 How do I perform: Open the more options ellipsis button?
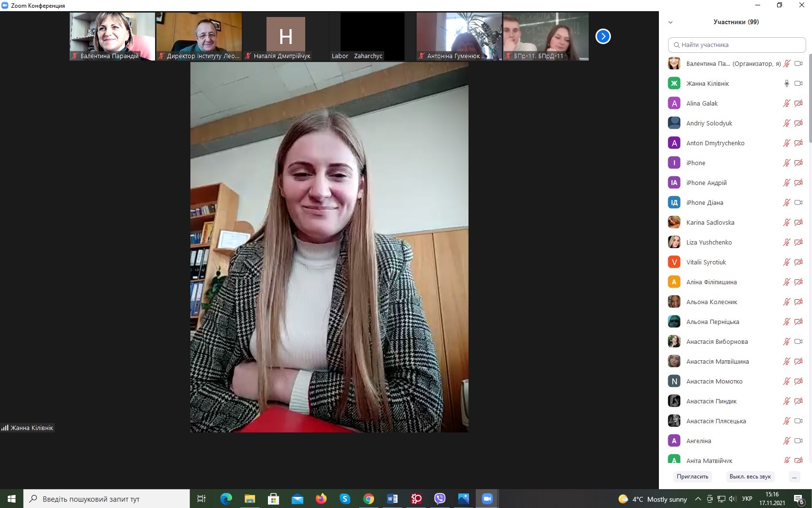tap(794, 477)
